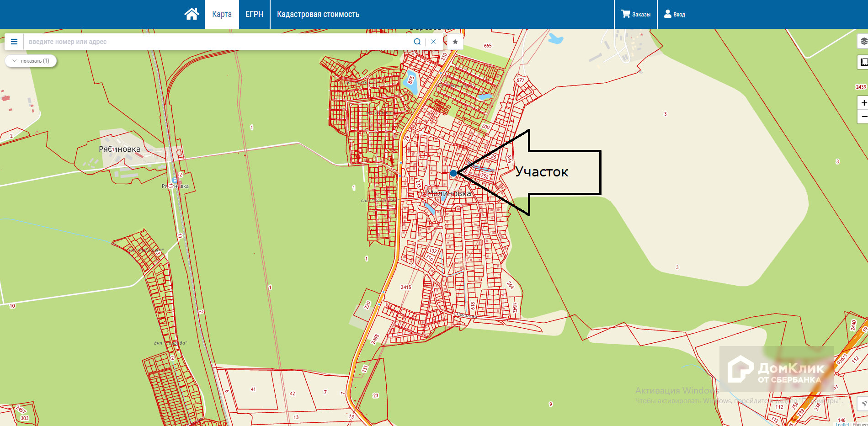This screenshot has width=868, height=426.
Task: Click parcel label 42
Action: pyautogui.click(x=293, y=394)
